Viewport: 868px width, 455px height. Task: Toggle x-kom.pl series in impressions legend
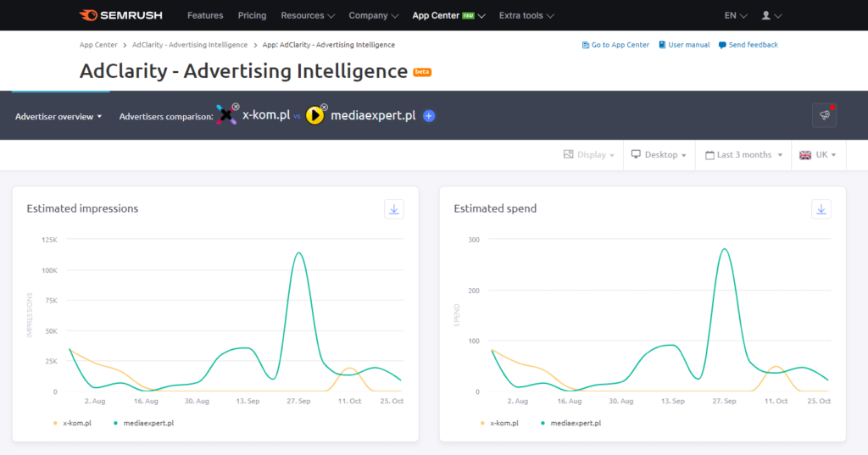tap(76, 423)
